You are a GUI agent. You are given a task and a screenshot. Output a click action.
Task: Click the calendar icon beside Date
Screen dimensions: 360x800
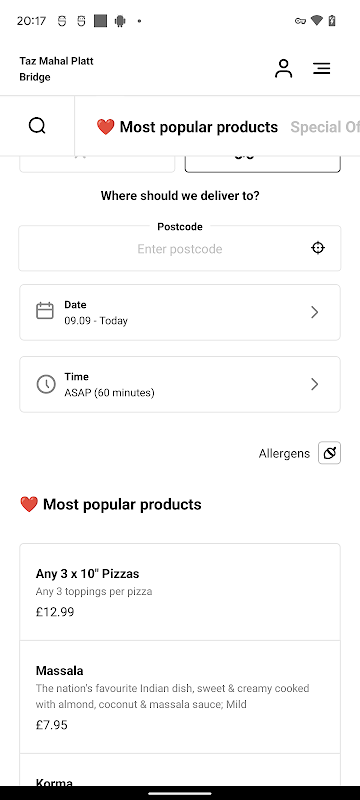(45, 311)
